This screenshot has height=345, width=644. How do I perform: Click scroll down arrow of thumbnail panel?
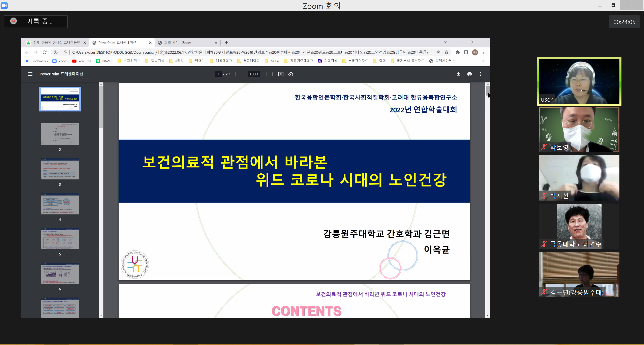click(x=101, y=315)
